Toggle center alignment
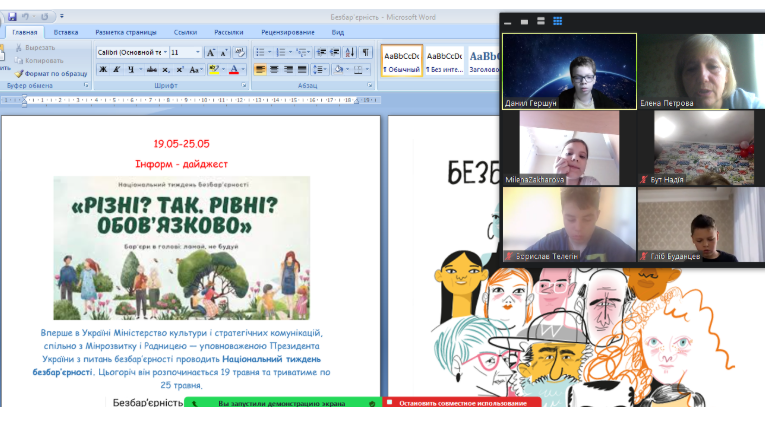 (x=274, y=70)
